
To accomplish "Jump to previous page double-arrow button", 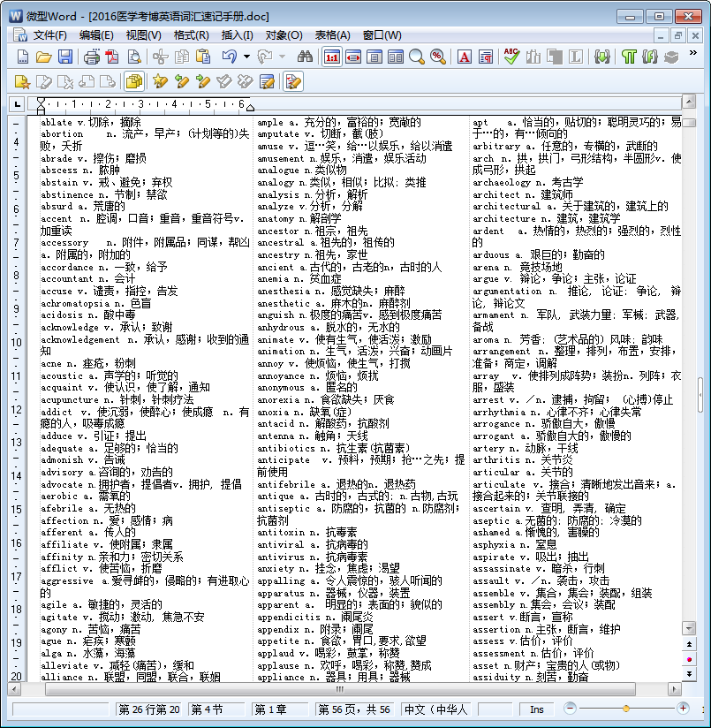I will (x=689, y=644).
